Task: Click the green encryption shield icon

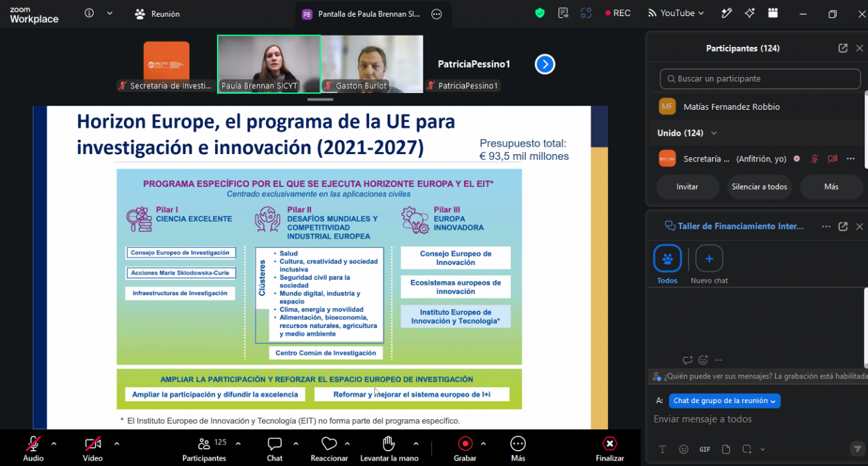Action: coord(540,13)
